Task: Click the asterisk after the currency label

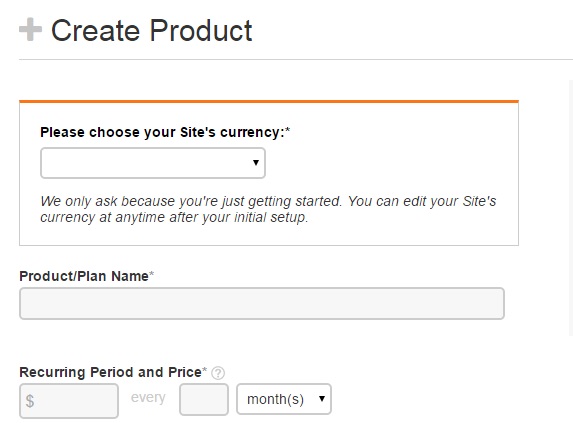Action: coord(288,130)
